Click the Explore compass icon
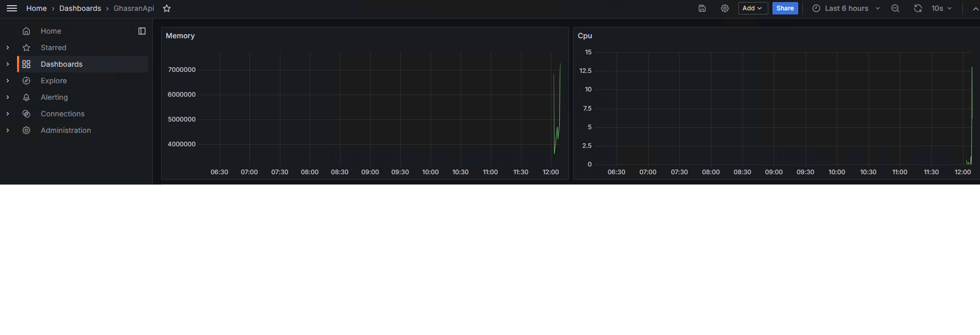The height and width of the screenshot is (335, 980). (x=26, y=81)
